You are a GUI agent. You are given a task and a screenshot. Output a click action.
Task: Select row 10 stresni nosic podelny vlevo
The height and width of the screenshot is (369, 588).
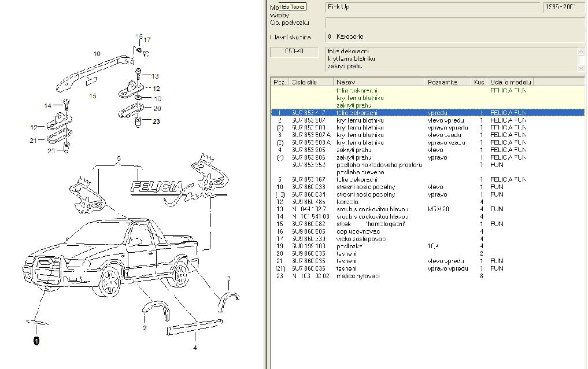tap(427, 187)
